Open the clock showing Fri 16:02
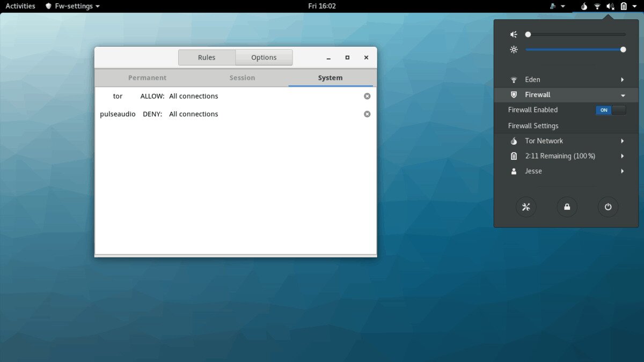The image size is (644, 362). 322,6
